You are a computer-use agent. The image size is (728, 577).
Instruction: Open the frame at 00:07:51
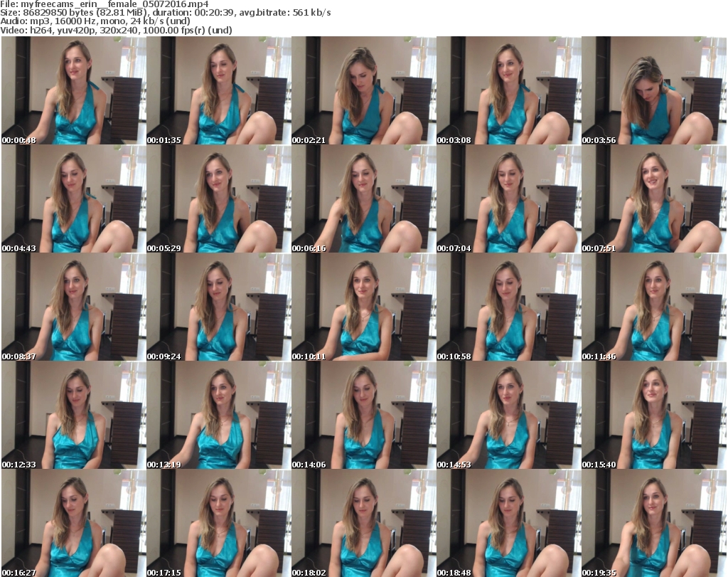click(x=654, y=198)
